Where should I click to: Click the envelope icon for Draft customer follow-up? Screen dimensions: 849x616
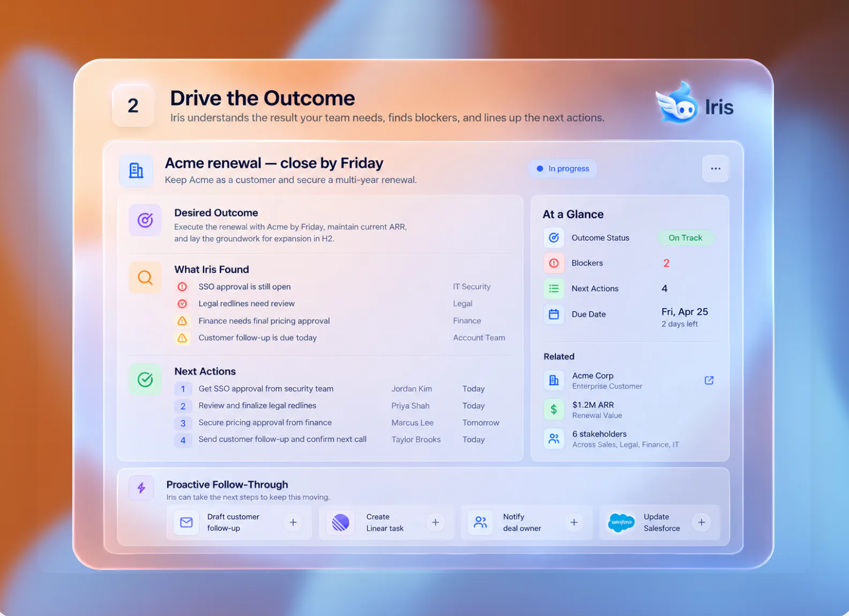pyautogui.click(x=187, y=522)
